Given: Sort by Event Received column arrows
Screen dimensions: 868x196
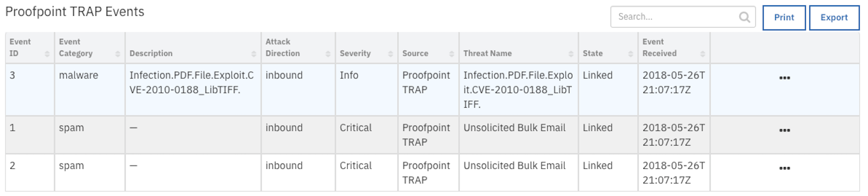Looking at the screenshot, I should 703,54.
